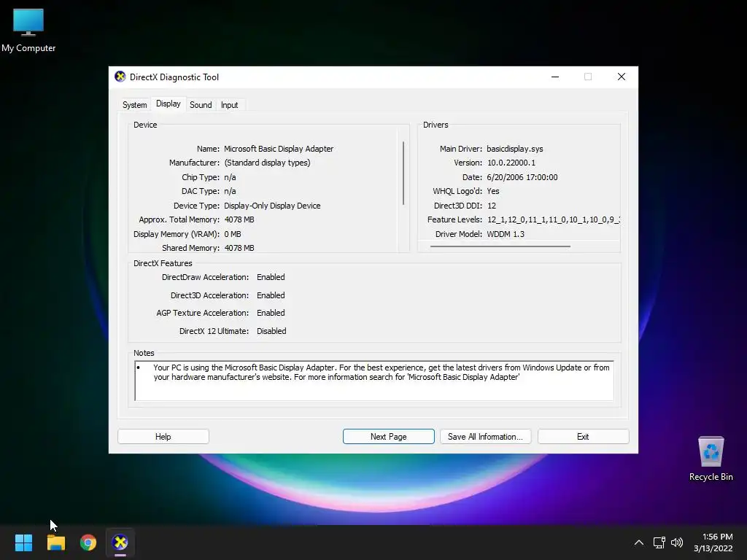The width and height of the screenshot is (747, 560).
Task: Click the 'WDDM 1.3' driver model value
Action: point(506,234)
